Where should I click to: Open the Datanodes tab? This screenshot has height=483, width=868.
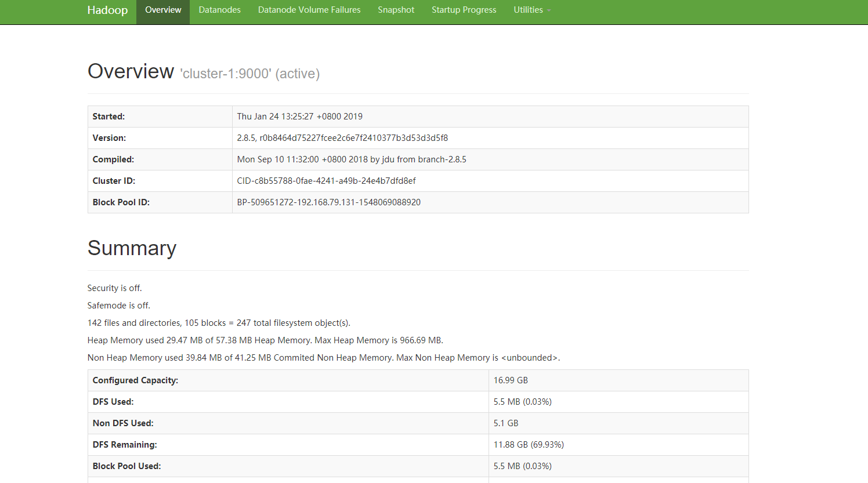[x=219, y=10]
